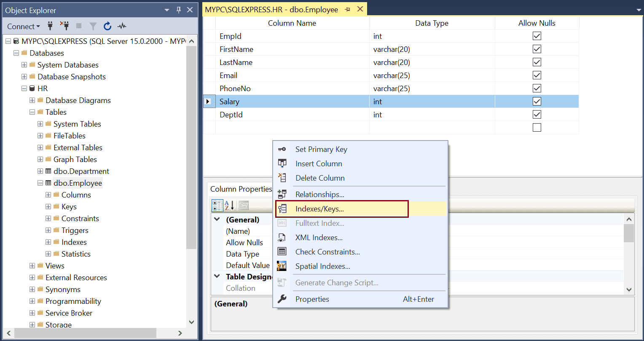This screenshot has width=644, height=341.
Task: Open Activity Monitor icon in Object Explorer
Action: pyautogui.click(x=122, y=26)
